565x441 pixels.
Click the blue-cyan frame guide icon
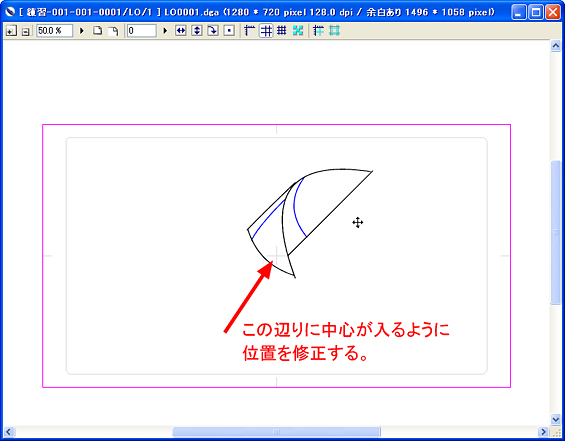tap(319, 31)
